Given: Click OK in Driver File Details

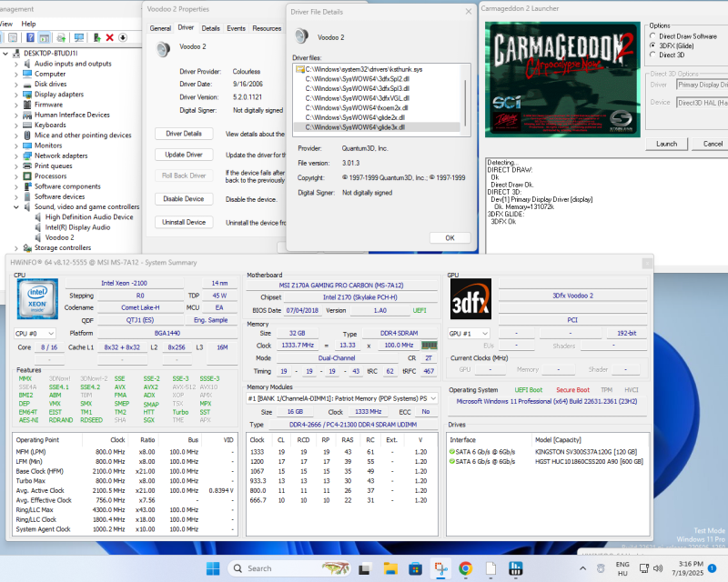Looking at the screenshot, I should tap(450, 237).
